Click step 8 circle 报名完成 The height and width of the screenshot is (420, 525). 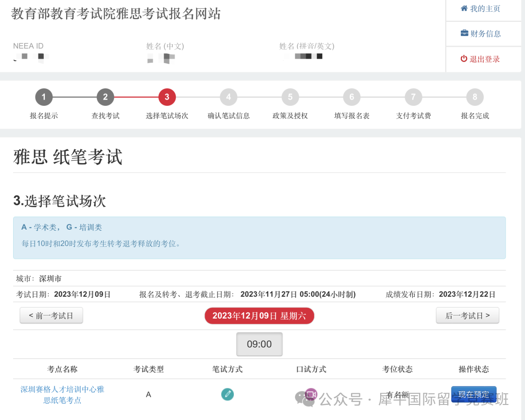475,97
